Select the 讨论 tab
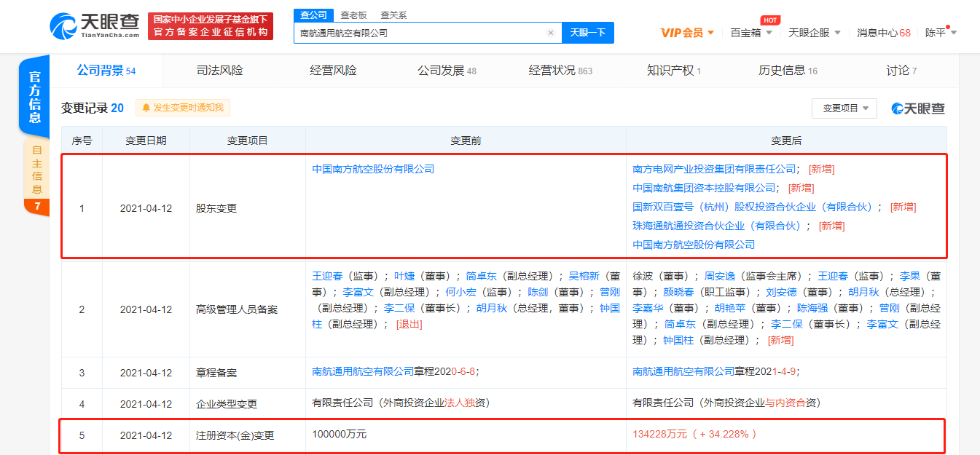This screenshot has height=455, width=980. [901, 71]
